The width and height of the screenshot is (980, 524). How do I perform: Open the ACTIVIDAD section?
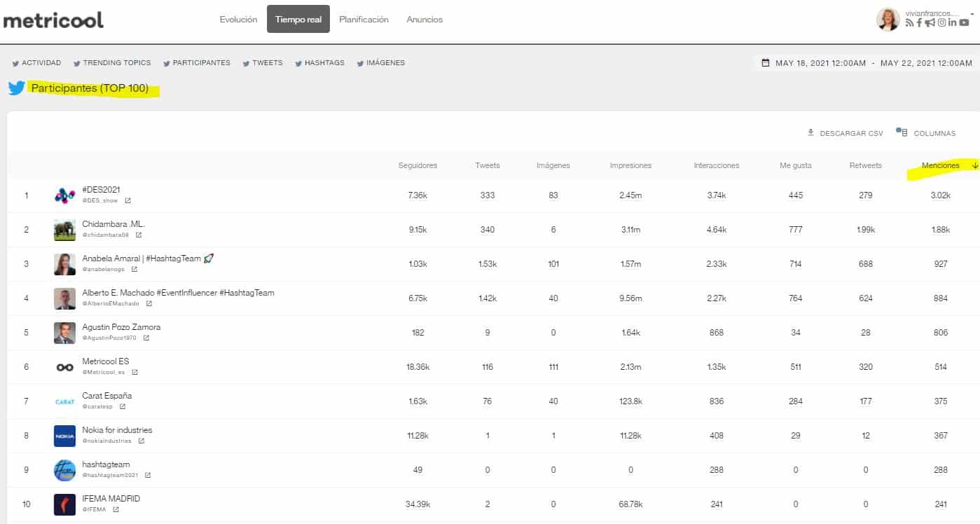coord(36,63)
